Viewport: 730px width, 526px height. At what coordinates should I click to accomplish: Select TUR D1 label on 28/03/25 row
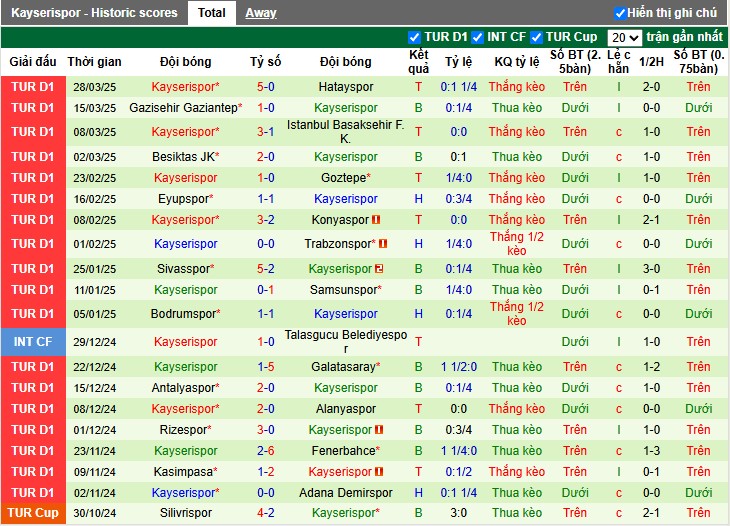pos(33,87)
